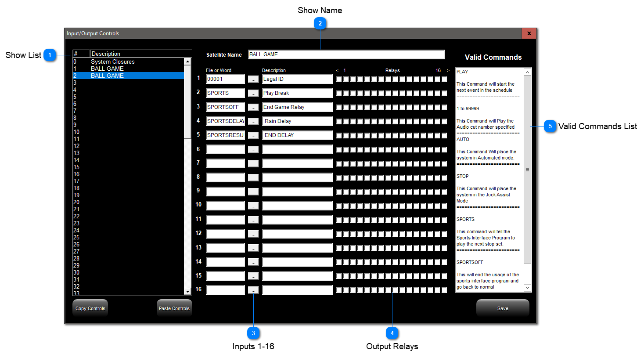
Task: Click the show list scroll up arrow
Action: 187,62
